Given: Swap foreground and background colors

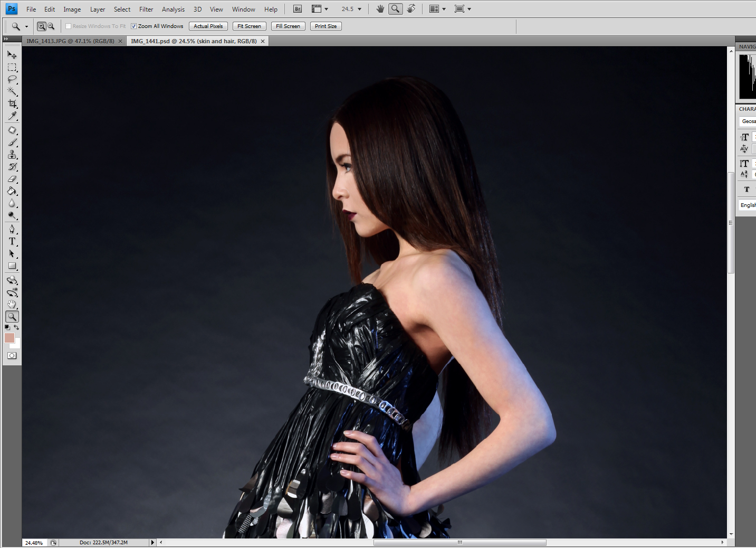Looking at the screenshot, I should (16, 328).
